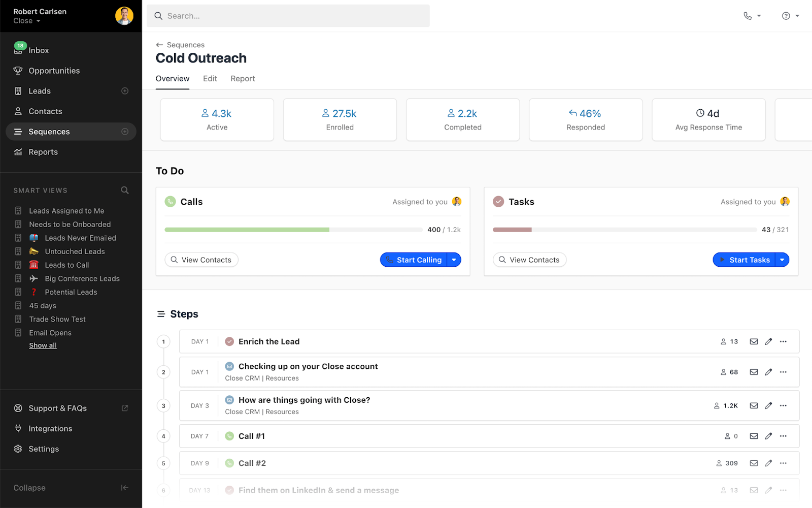812x508 pixels.
Task: Edit the 'Enrich the Lead' step with pencil icon
Action: click(x=768, y=341)
